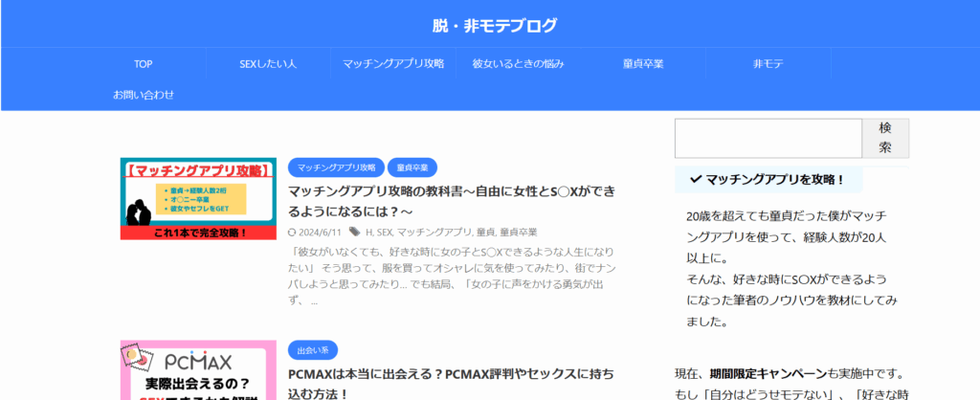Click the H tag link
The width and height of the screenshot is (980, 400).
pos(368,233)
